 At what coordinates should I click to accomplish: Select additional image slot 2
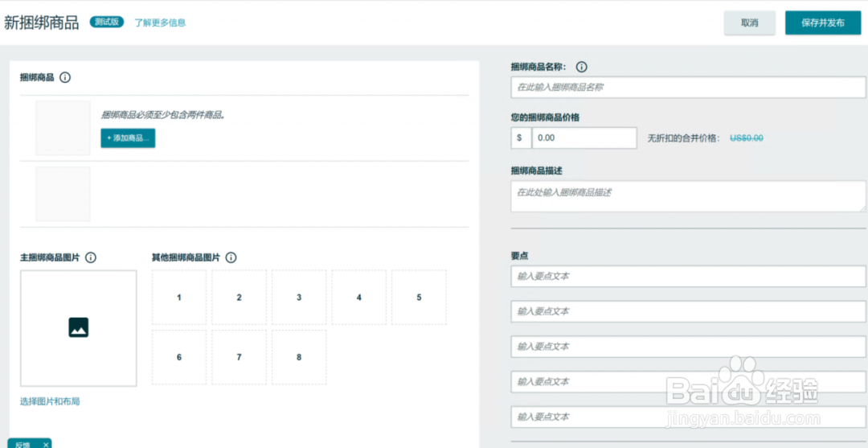[240, 298]
